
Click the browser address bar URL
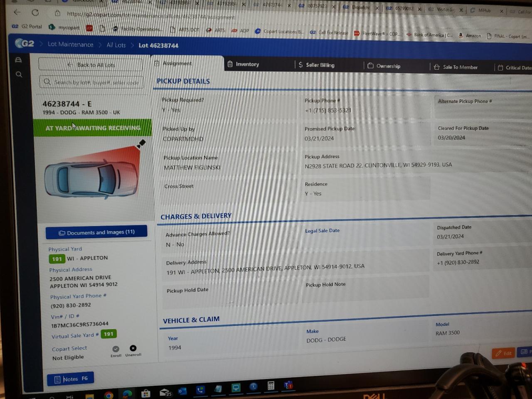click(150, 16)
